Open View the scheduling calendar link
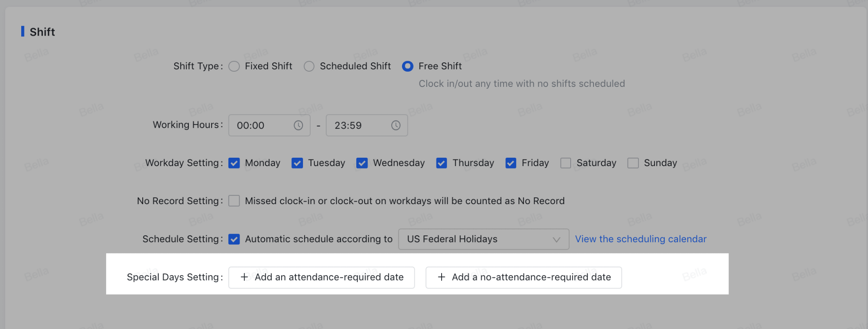The height and width of the screenshot is (329, 868). (x=640, y=239)
